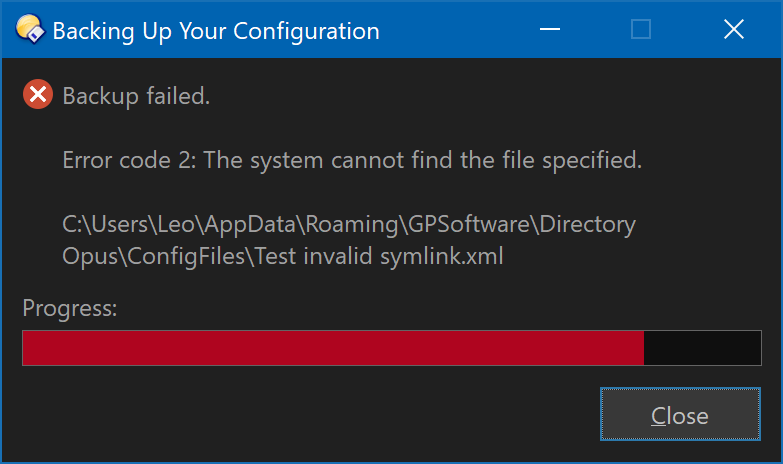Click the "Error code 2" text
This screenshot has width=783, height=464.
pos(128,160)
